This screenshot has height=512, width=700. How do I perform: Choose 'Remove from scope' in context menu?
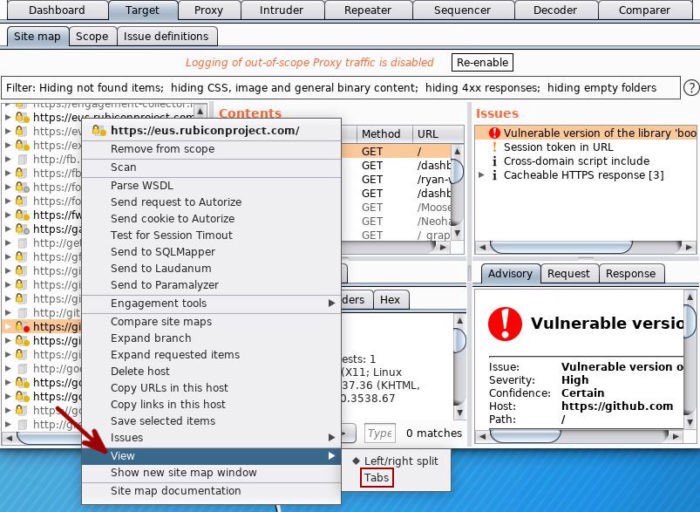[x=212, y=149]
